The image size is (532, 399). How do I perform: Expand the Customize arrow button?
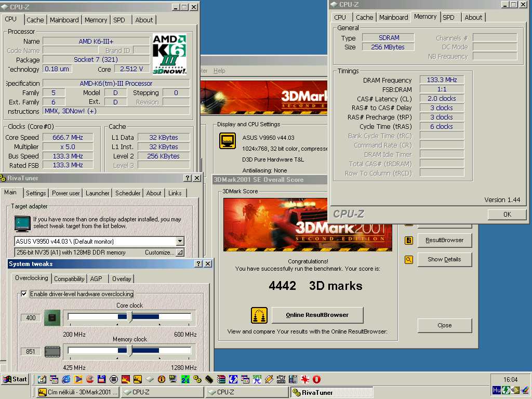180,252
